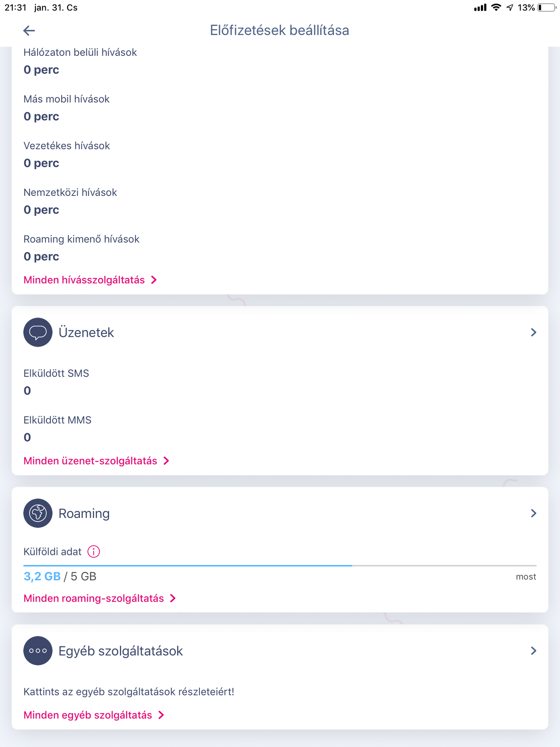This screenshot has height=747, width=560.
Task: Tap the Előfizetések beállítása page title
Action: (279, 30)
